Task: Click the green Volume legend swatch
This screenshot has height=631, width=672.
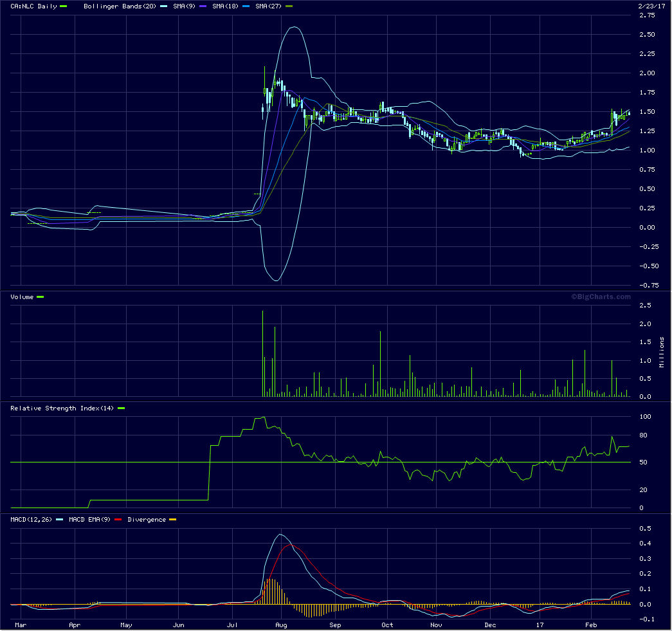Action: (x=41, y=297)
